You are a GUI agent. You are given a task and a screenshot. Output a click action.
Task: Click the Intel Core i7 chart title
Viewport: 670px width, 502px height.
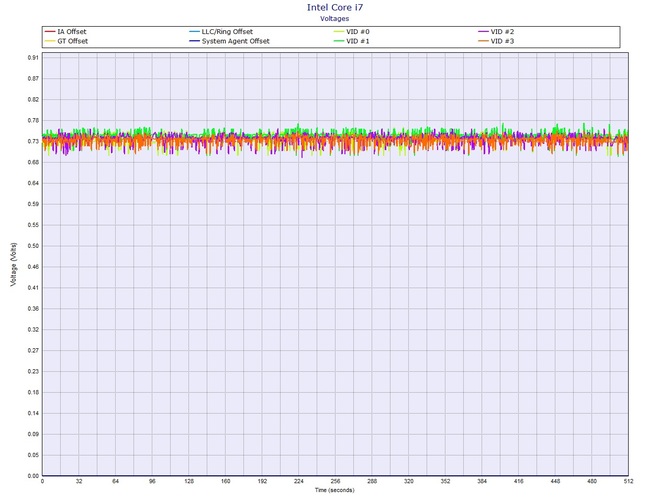335,7
